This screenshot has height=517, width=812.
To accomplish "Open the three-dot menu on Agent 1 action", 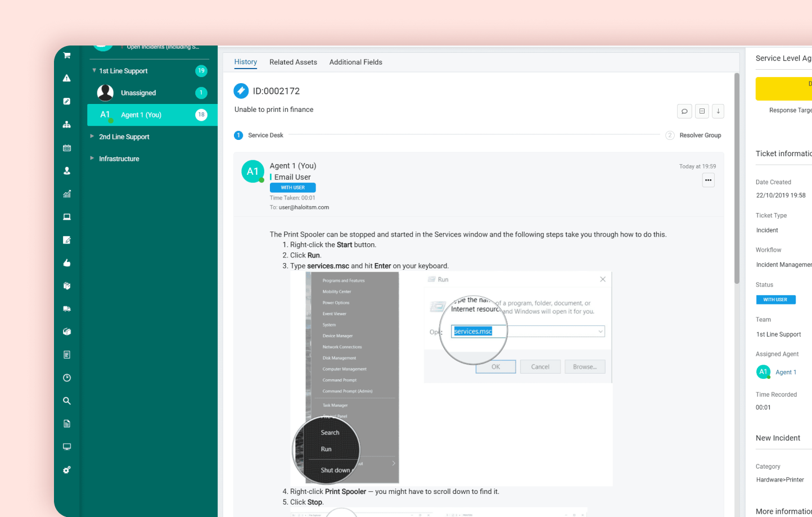I will [x=709, y=180].
